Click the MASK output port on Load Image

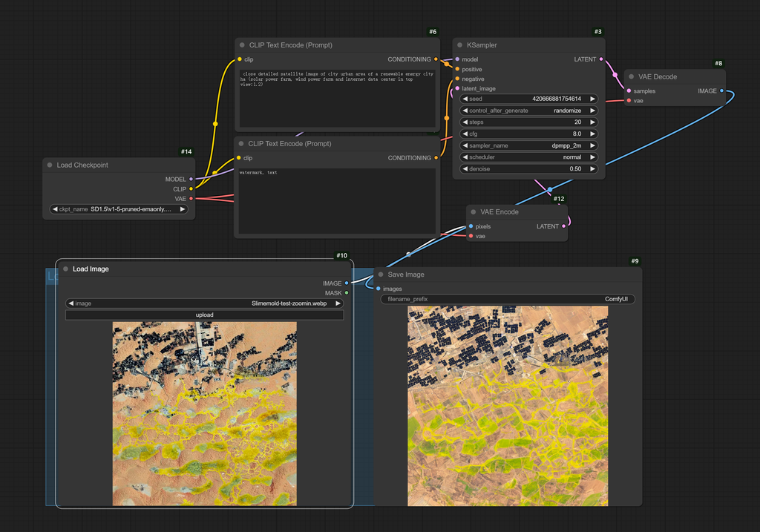click(x=347, y=293)
